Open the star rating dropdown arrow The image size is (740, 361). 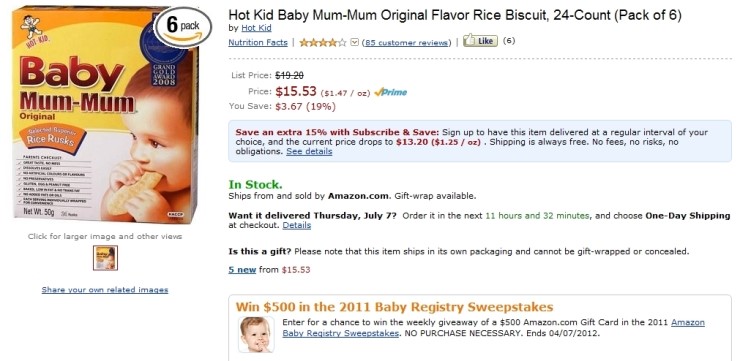pyautogui.click(x=355, y=43)
